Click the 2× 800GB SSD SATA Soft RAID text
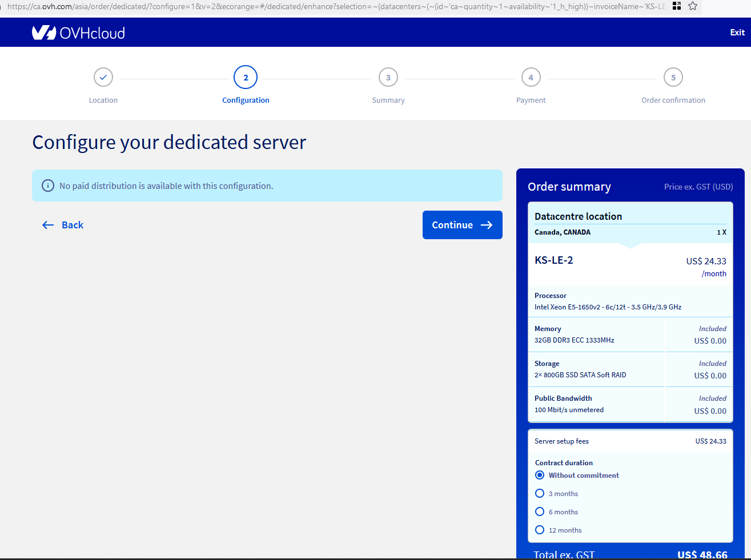 580,375
